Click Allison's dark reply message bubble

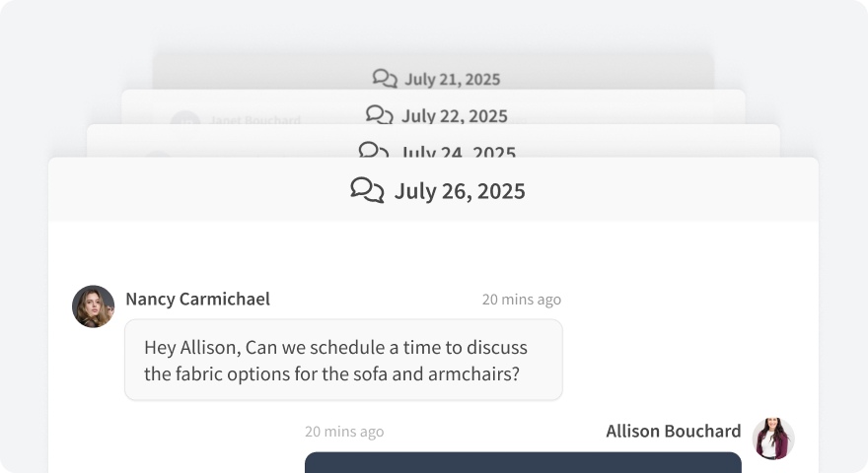[x=523, y=462]
